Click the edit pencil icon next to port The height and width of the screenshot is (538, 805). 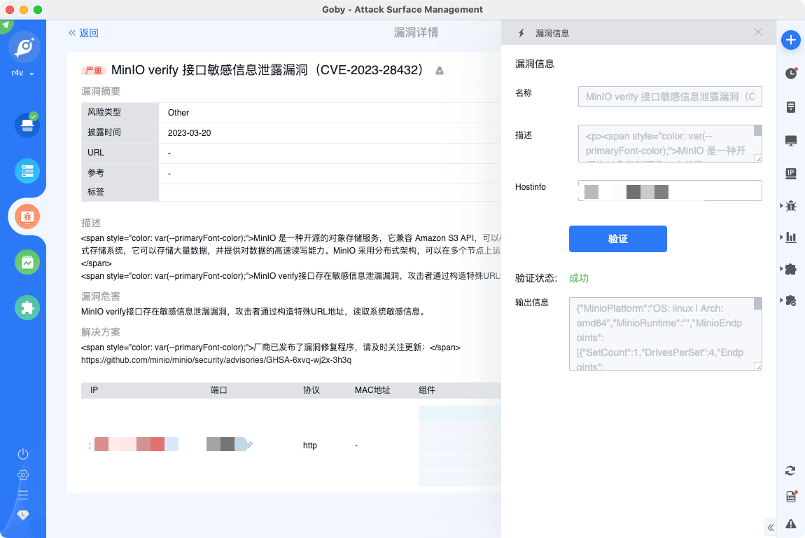coord(250,445)
